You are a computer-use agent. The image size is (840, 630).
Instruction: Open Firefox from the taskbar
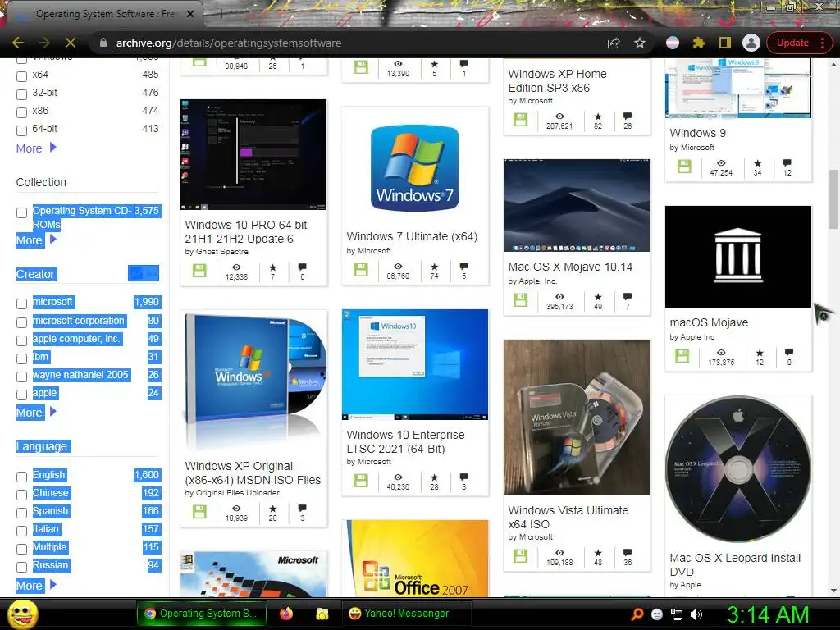(286, 614)
